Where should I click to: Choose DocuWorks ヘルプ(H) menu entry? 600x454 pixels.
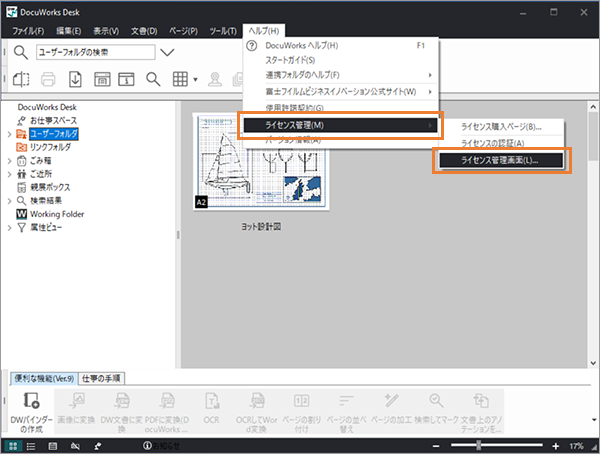pyautogui.click(x=341, y=46)
